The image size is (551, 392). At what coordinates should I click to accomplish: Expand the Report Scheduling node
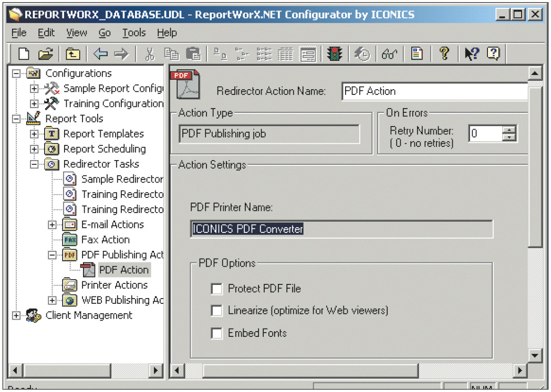click(34, 149)
